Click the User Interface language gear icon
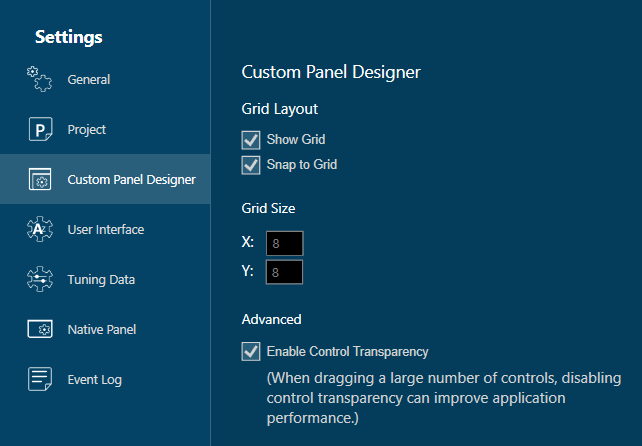642x446 pixels. tap(40, 229)
